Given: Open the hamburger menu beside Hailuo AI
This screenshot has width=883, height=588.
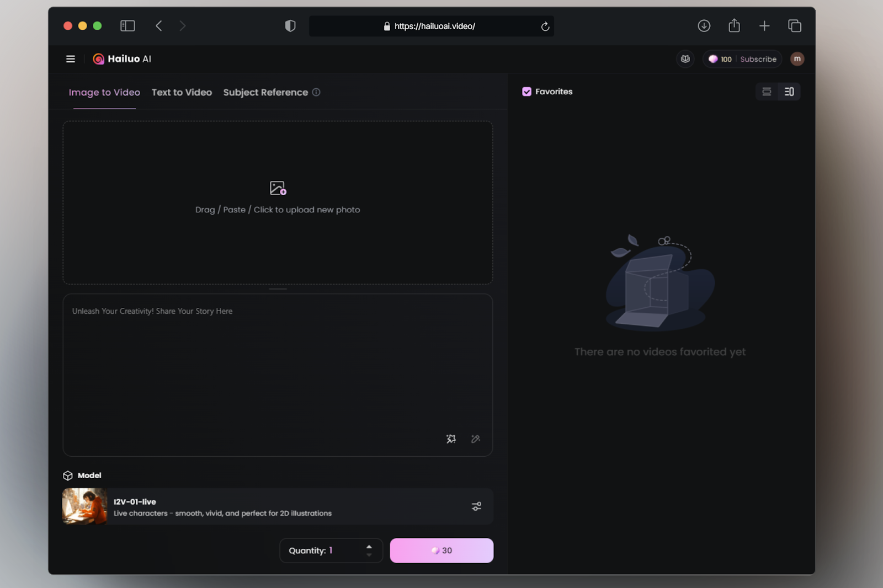Looking at the screenshot, I should point(71,59).
